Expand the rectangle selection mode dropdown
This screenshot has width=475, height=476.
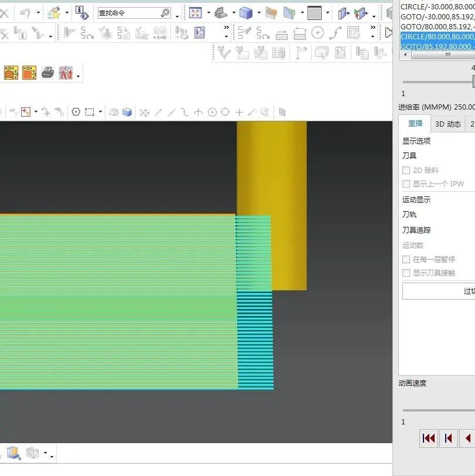coord(100,112)
